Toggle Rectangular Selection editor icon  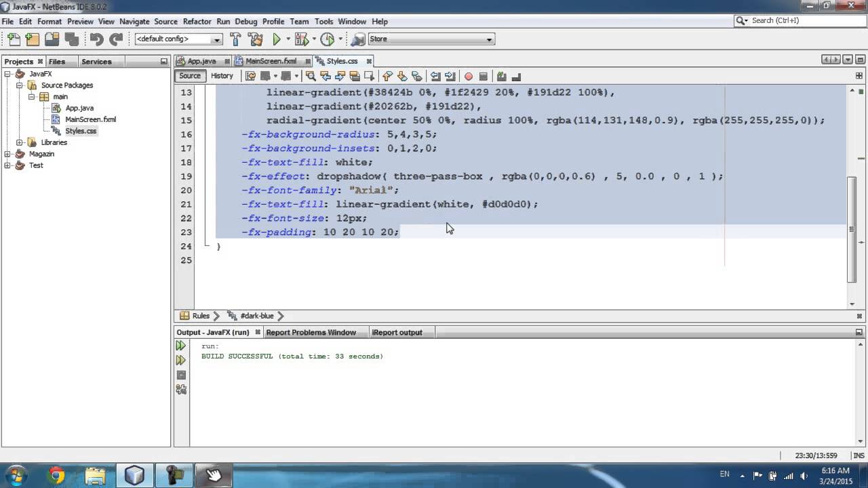[x=370, y=76]
